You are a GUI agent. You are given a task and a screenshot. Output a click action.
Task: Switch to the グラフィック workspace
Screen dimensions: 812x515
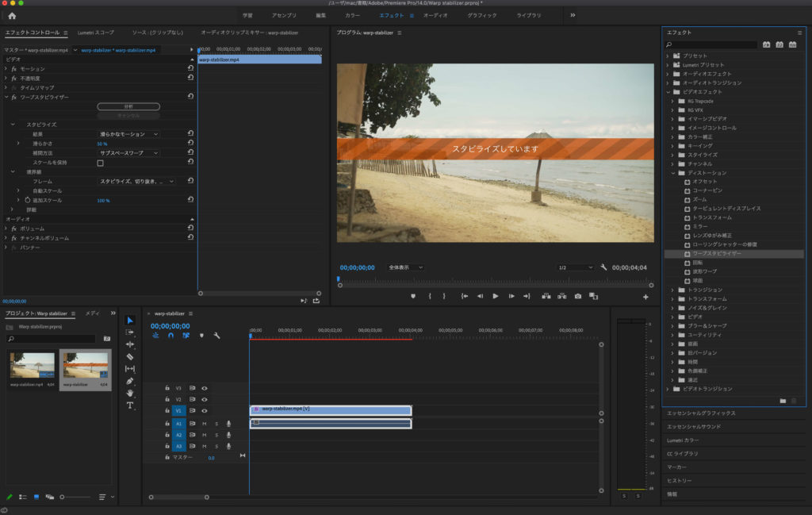pyautogui.click(x=482, y=16)
